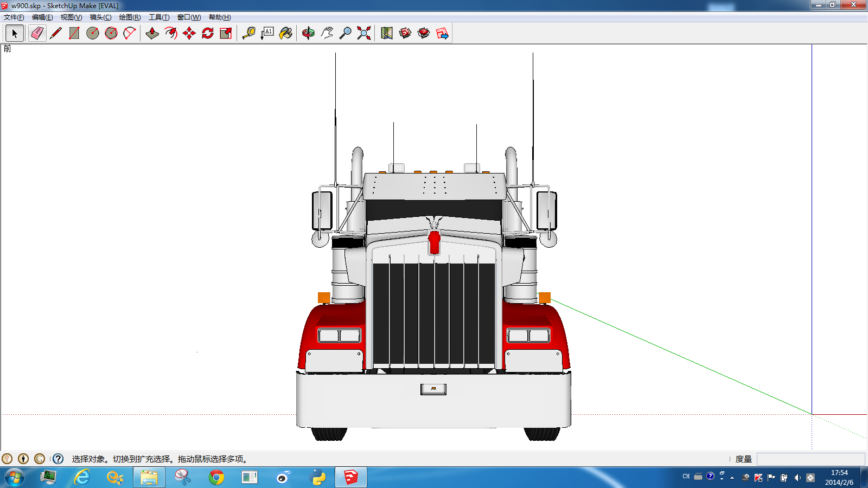868x488 pixels.
Task: Open the 文件(F) menu
Action: coord(14,17)
